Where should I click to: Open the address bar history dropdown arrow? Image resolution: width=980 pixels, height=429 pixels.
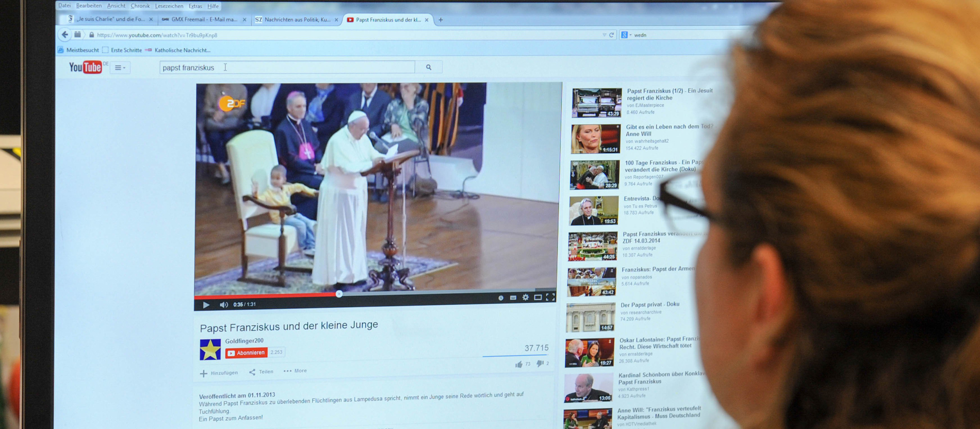[604, 35]
